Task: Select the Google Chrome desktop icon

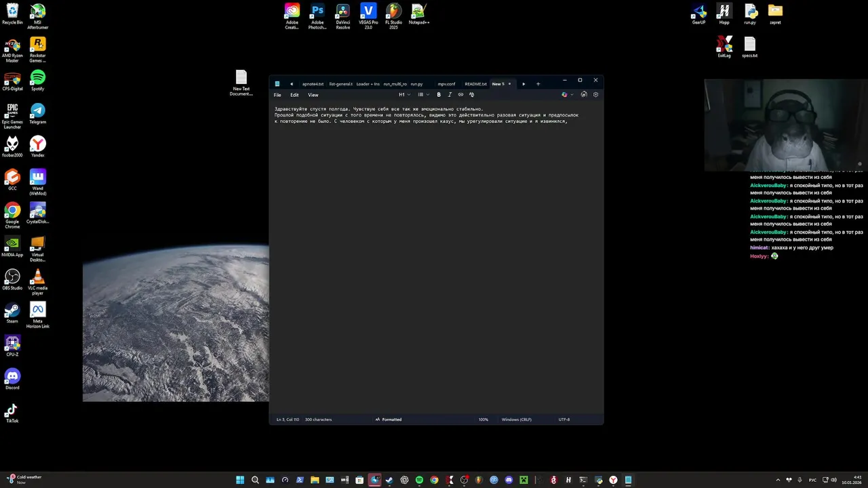Action: 12,216
